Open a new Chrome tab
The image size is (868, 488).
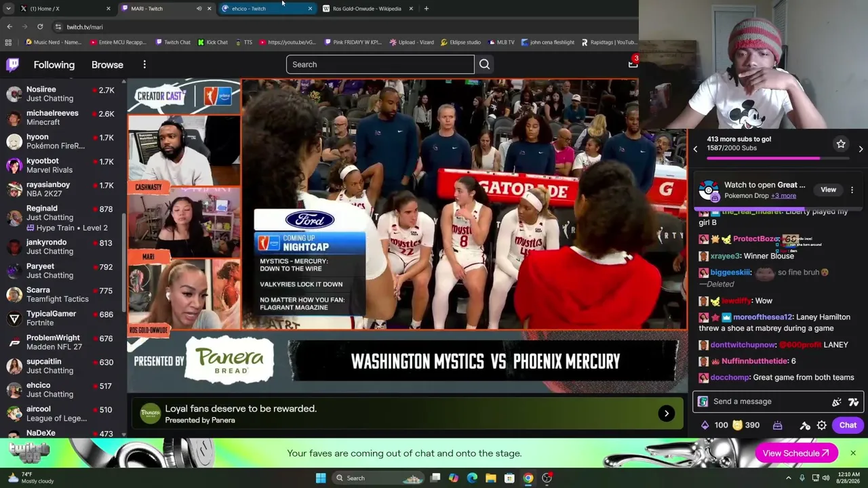(x=426, y=9)
